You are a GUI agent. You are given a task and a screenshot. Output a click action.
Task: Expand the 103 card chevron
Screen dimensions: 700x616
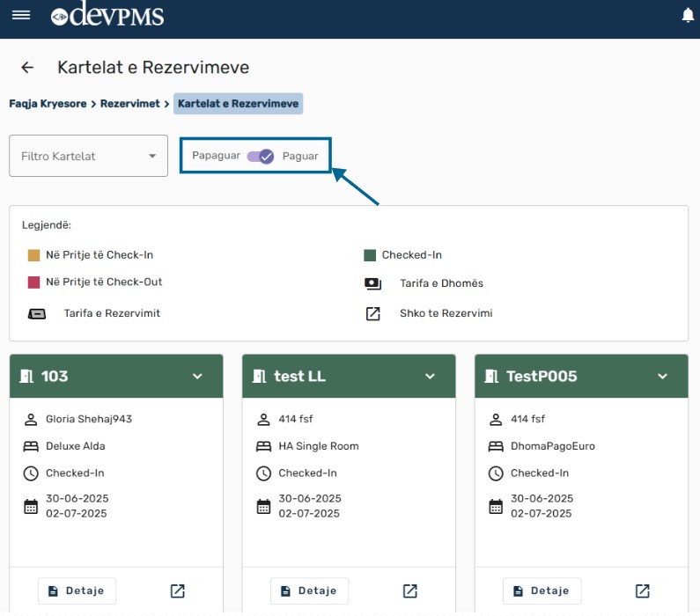(198, 377)
